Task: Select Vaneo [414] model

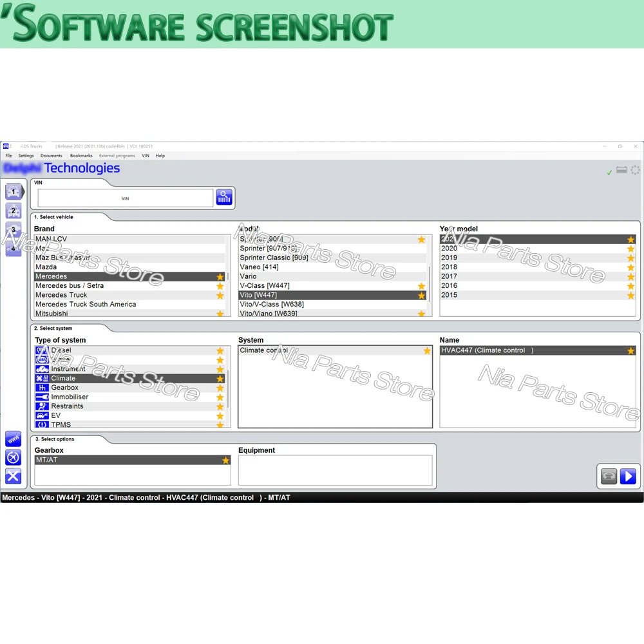Action: tap(333, 267)
